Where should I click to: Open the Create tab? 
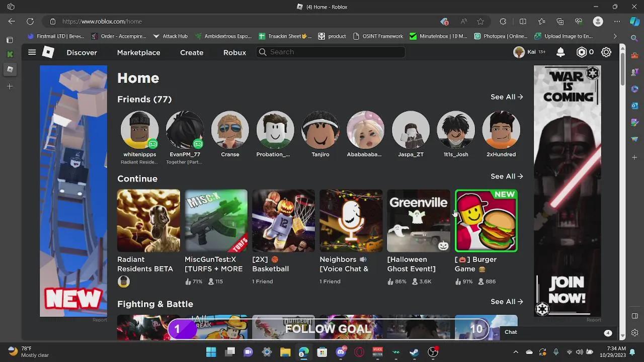pos(192,52)
